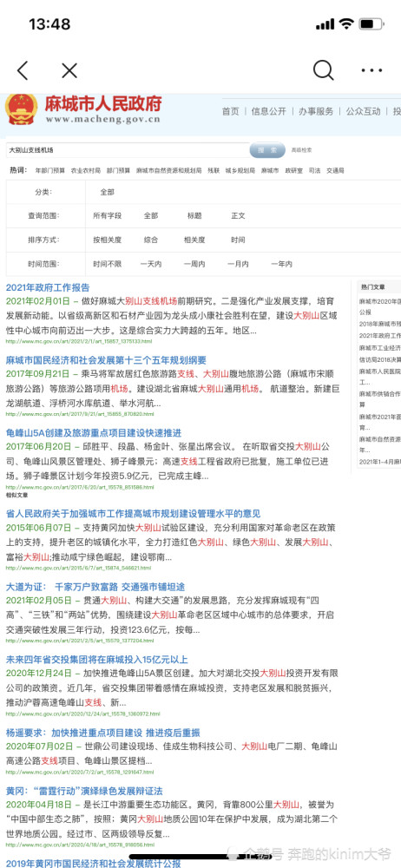Select hot word 年部门预算

[49, 171]
